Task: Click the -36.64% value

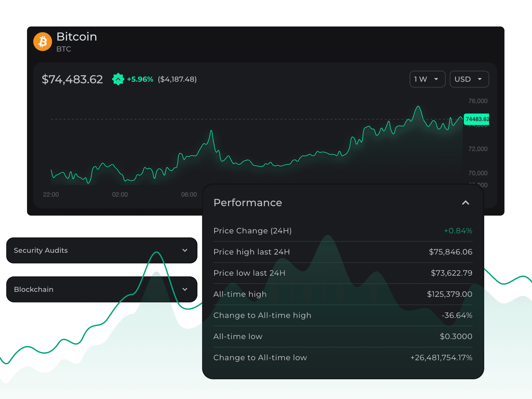Action: tap(457, 315)
